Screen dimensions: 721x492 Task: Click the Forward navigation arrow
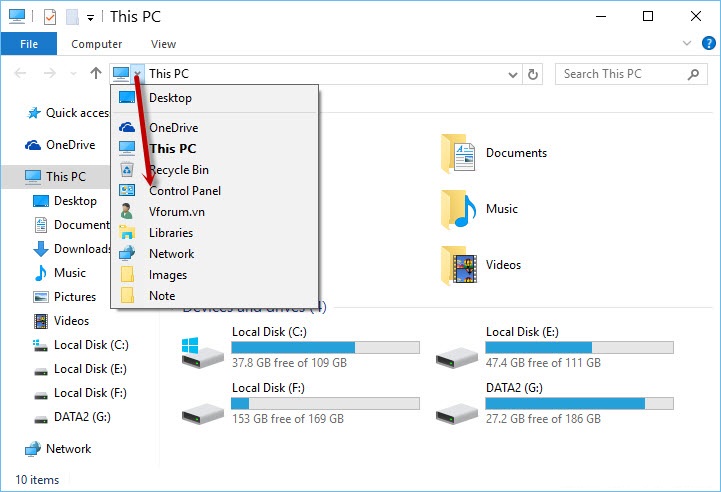tap(49, 73)
